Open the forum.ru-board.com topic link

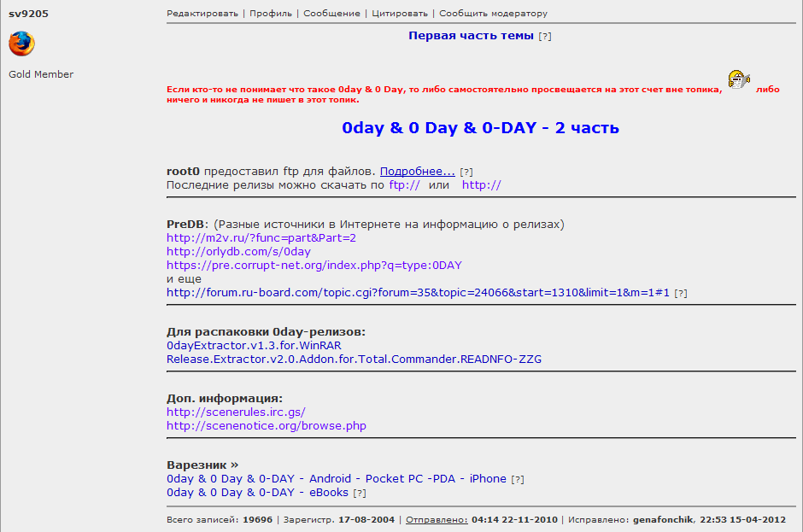click(x=418, y=292)
